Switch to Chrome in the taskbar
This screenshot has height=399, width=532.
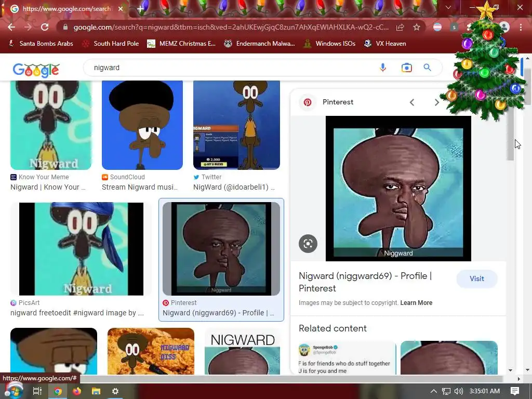(58, 391)
